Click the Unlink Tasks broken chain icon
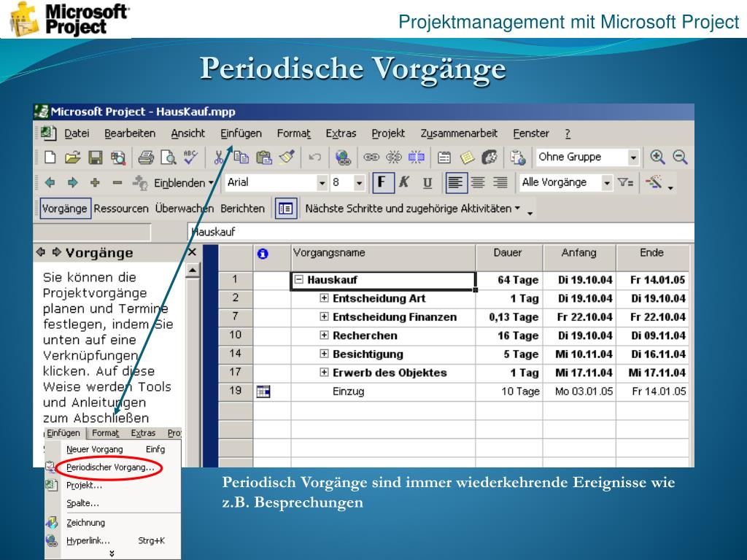Viewport: 747px width, 560px height. click(393, 157)
